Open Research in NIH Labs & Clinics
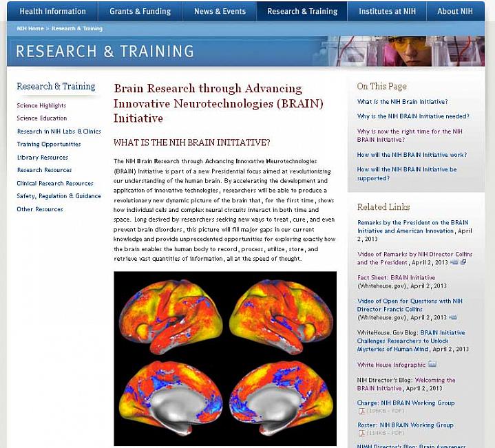This screenshot has width=495, height=448. click(x=59, y=131)
